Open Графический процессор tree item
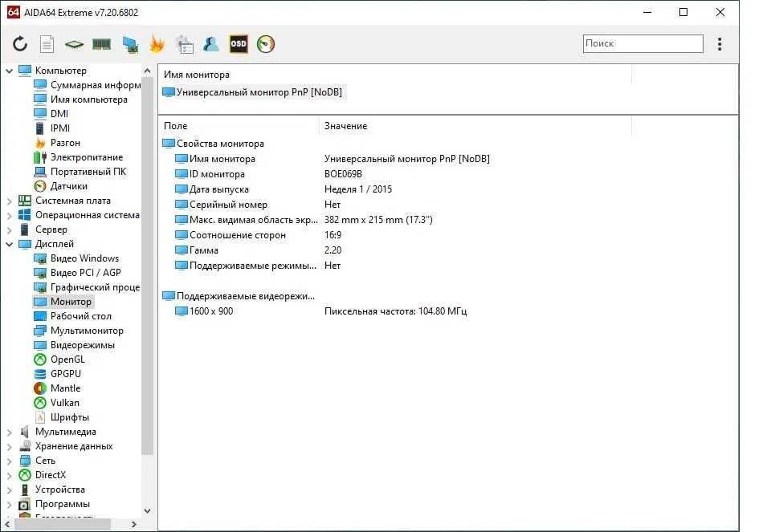771x532 pixels. click(87, 287)
